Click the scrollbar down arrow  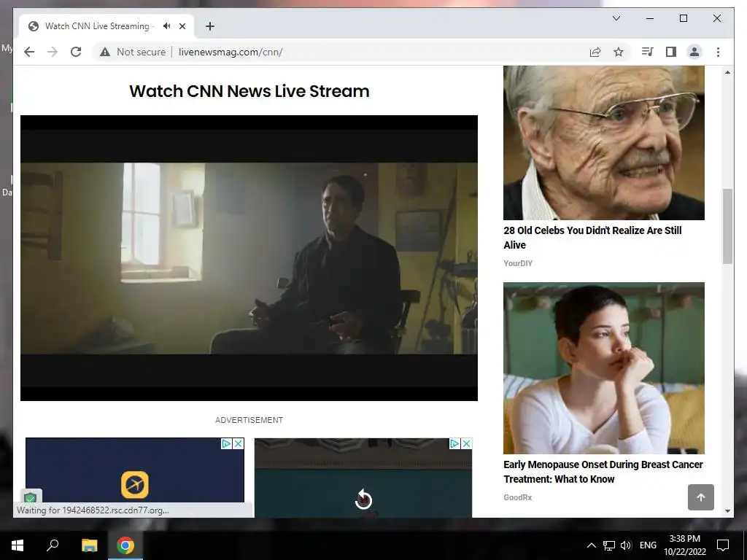click(x=727, y=511)
